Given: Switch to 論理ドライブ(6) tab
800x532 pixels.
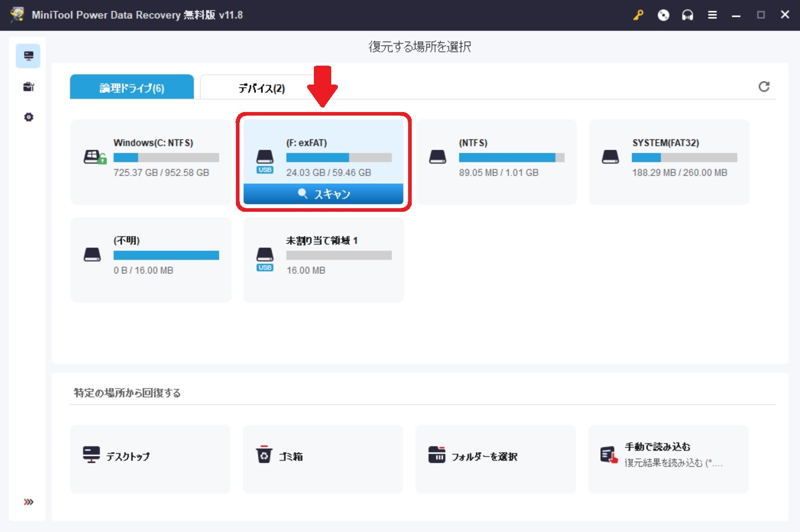Looking at the screenshot, I should coord(132,87).
